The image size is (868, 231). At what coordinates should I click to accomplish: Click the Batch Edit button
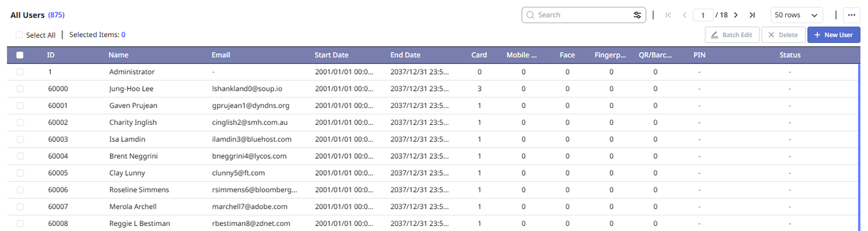tap(731, 35)
